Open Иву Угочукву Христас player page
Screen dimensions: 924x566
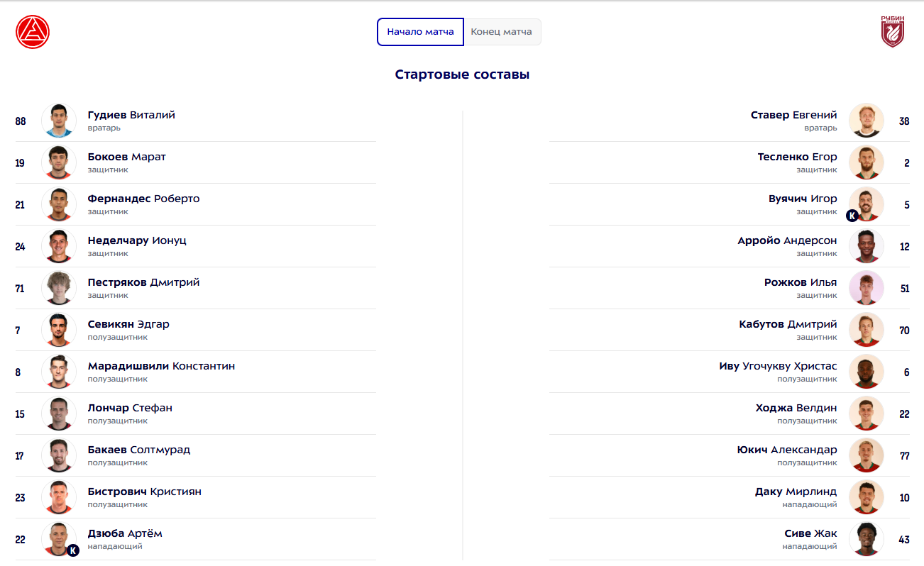(x=778, y=366)
